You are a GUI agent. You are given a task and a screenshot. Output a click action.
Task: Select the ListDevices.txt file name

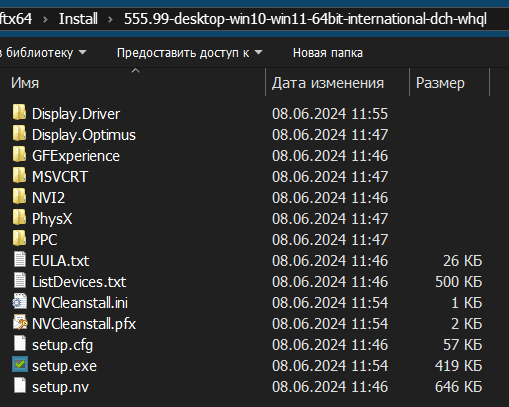[79, 282]
